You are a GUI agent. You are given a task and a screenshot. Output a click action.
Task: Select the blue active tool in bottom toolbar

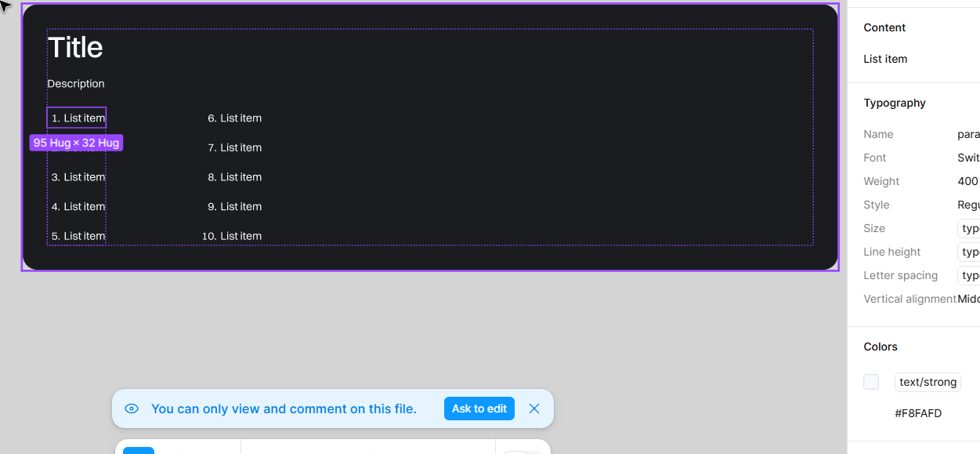[x=139, y=450]
